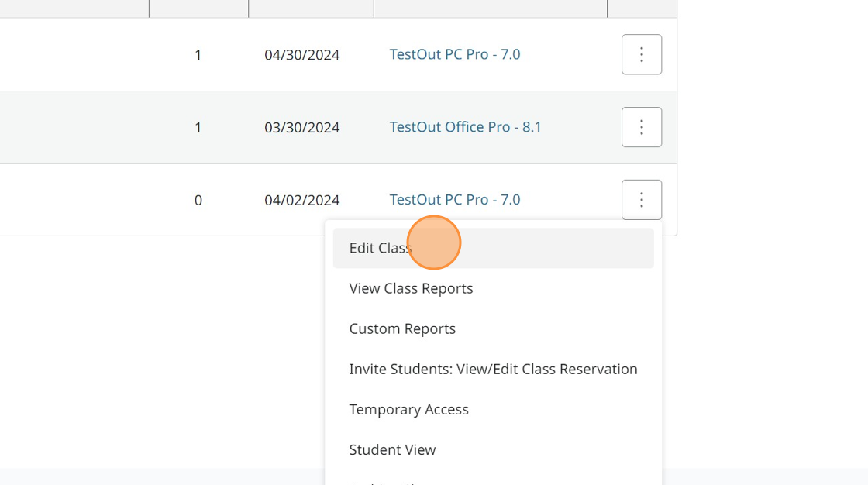Click the date 04/02/2024
This screenshot has width=868, height=485.
[x=301, y=200]
